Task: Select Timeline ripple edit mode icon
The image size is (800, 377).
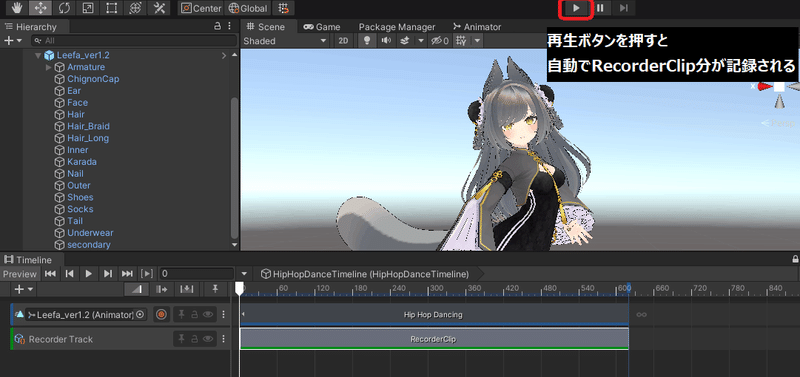Action: 162,289
